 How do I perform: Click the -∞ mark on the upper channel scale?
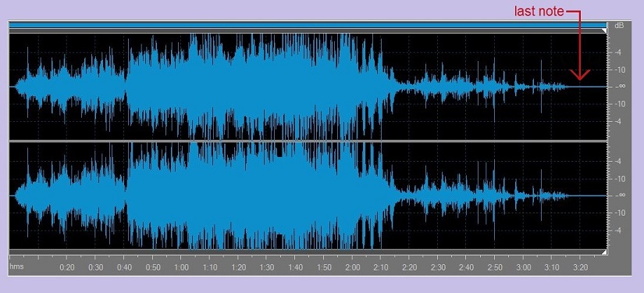click(x=620, y=86)
